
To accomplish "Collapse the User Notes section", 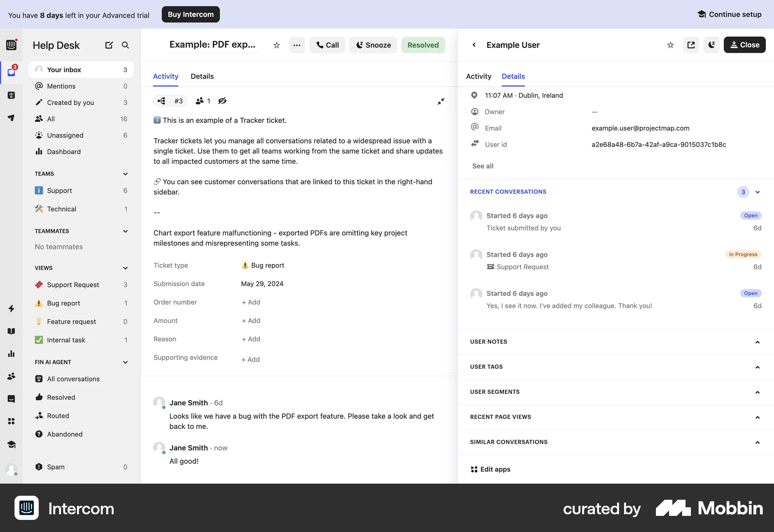I will pyautogui.click(x=757, y=342).
